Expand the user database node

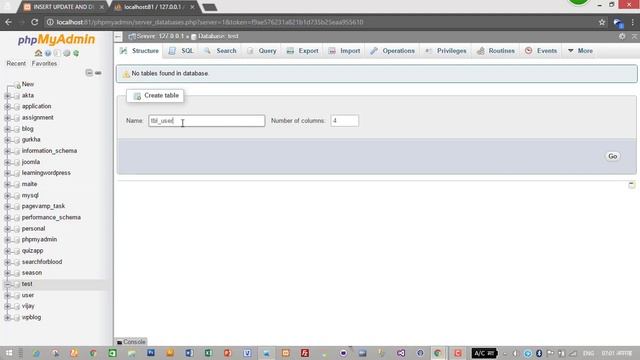coord(7,295)
